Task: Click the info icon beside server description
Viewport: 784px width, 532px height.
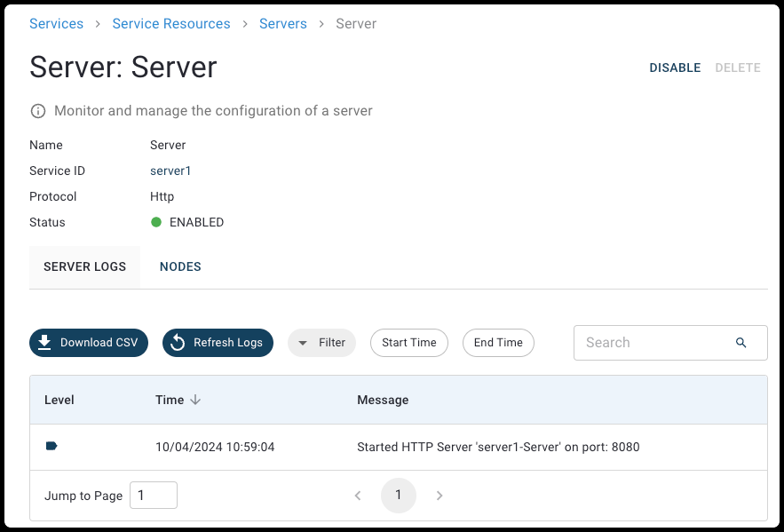Action: [x=38, y=111]
